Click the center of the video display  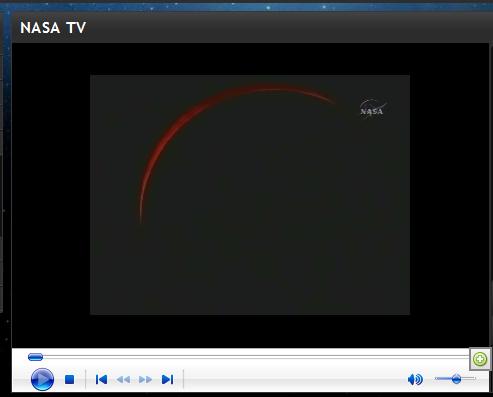click(250, 195)
